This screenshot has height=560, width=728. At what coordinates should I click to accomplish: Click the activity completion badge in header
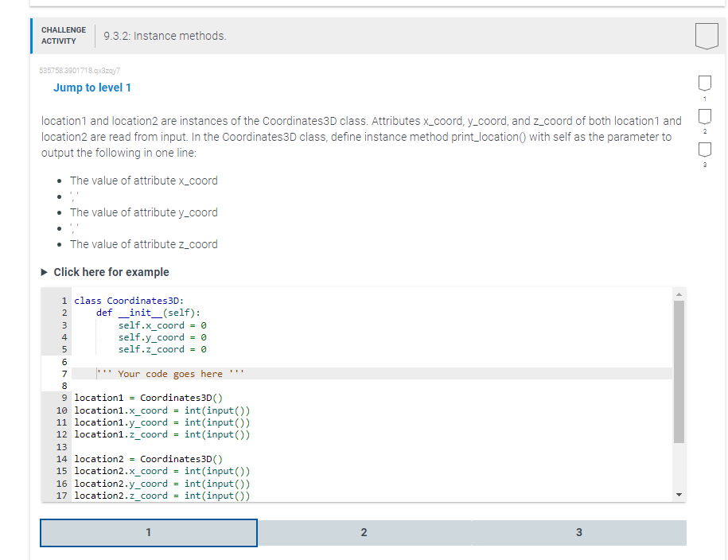coord(707,36)
